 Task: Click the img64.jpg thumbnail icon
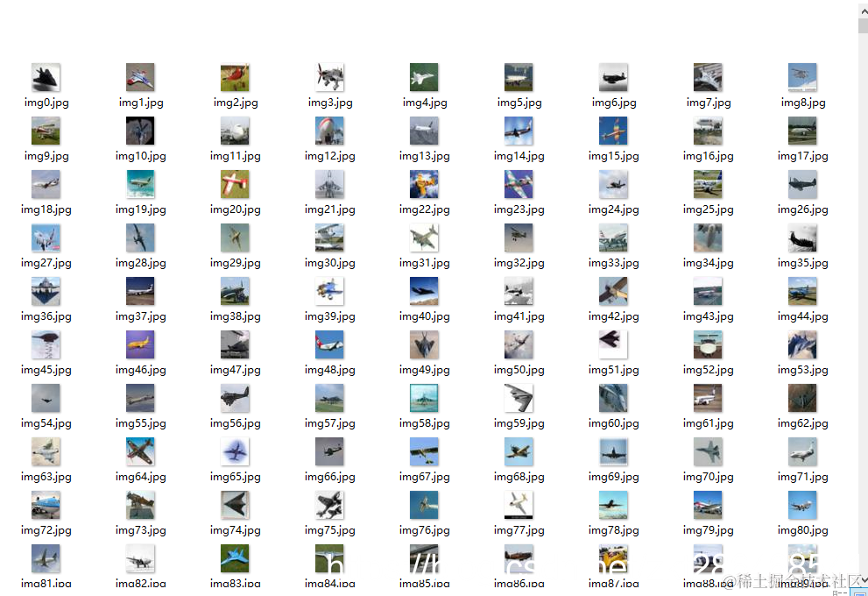(x=141, y=452)
